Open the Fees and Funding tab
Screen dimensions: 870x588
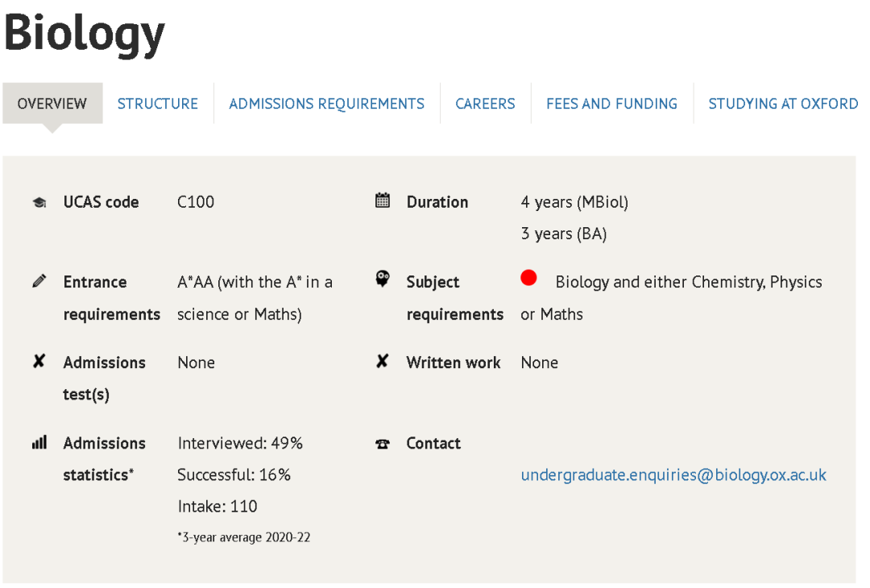coord(611,104)
